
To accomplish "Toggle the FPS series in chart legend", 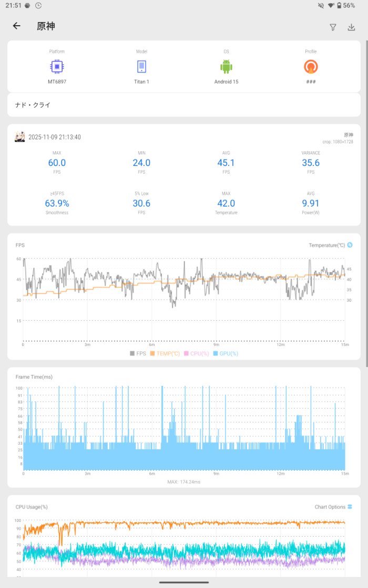I will (x=138, y=353).
